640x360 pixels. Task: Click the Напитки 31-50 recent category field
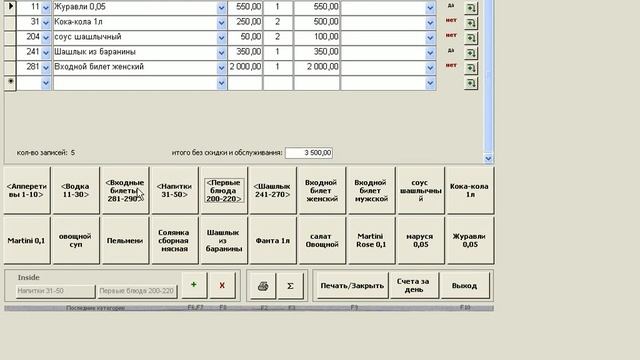pos(55,291)
